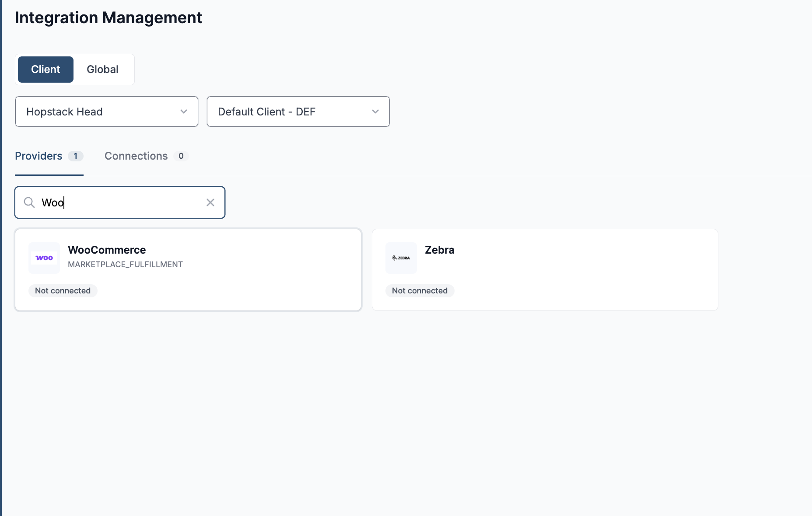This screenshot has height=516, width=812.
Task: Click the Connections count badge
Action: [x=181, y=156]
